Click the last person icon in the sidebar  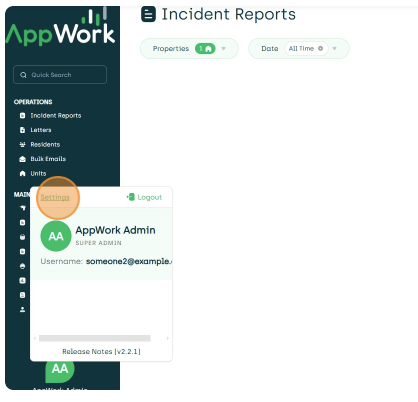point(22,310)
